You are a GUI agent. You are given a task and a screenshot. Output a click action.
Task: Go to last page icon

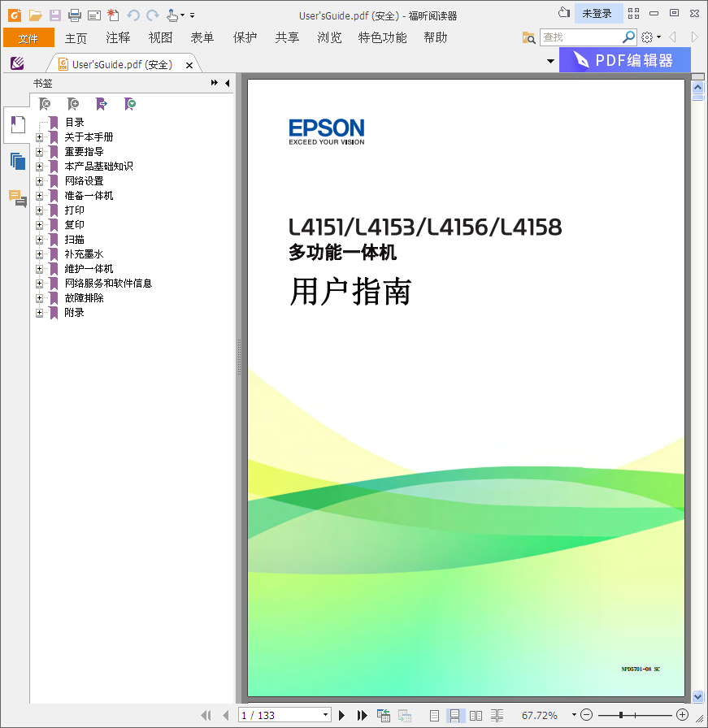click(362, 716)
